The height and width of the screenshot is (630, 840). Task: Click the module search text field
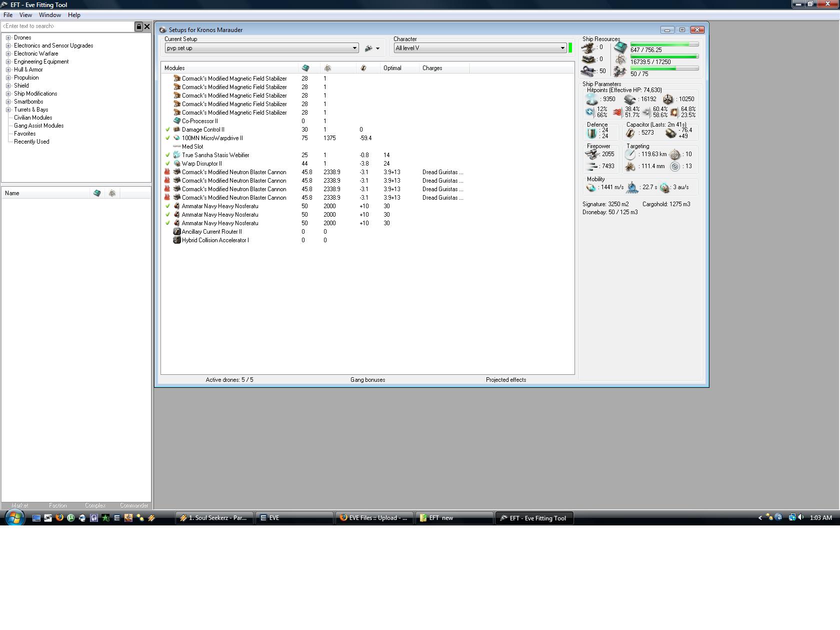pyautogui.click(x=68, y=27)
